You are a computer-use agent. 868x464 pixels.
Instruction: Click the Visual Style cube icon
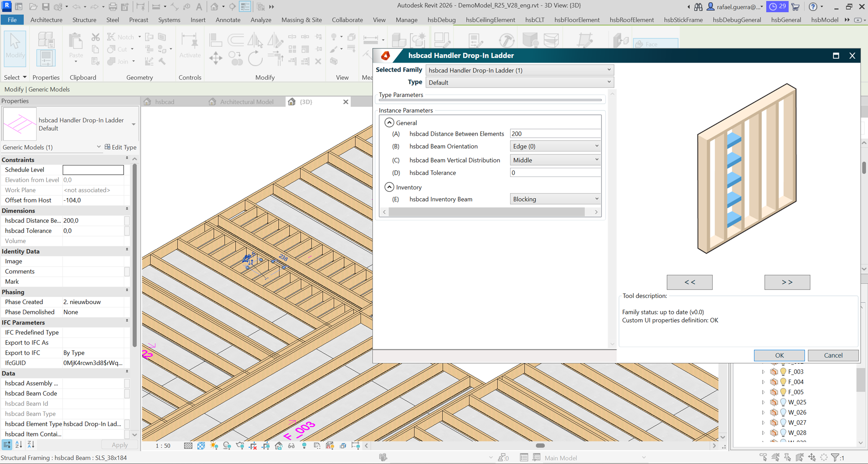pos(201,446)
